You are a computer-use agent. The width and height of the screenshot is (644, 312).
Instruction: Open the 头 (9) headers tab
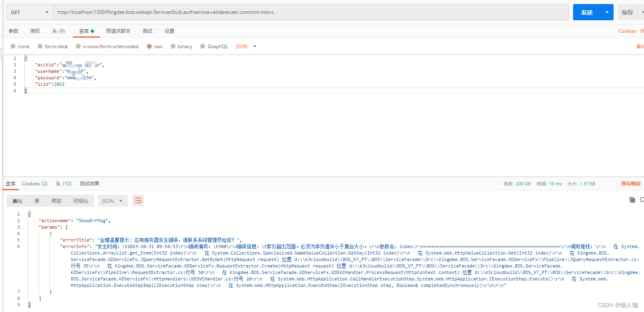pyautogui.click(x=58, y=31)
